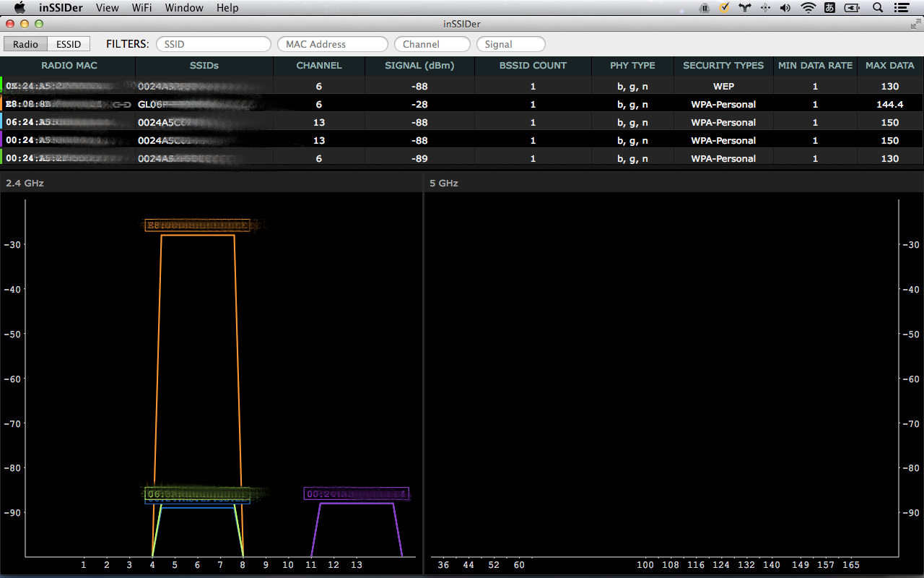The width and height of the screenshot is (924, 578).
Task: Sort by SSIDs column header
Action: pyautogui.click(x=204, y=65)
